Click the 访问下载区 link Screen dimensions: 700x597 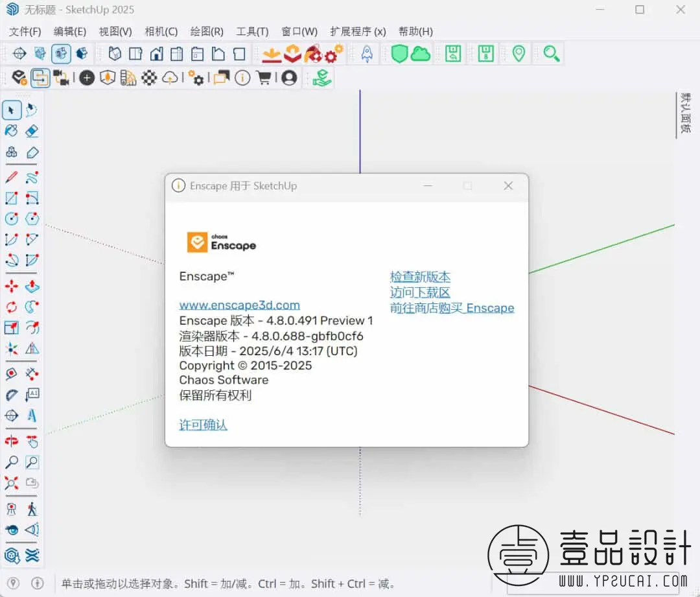click(x=420, y=292)
